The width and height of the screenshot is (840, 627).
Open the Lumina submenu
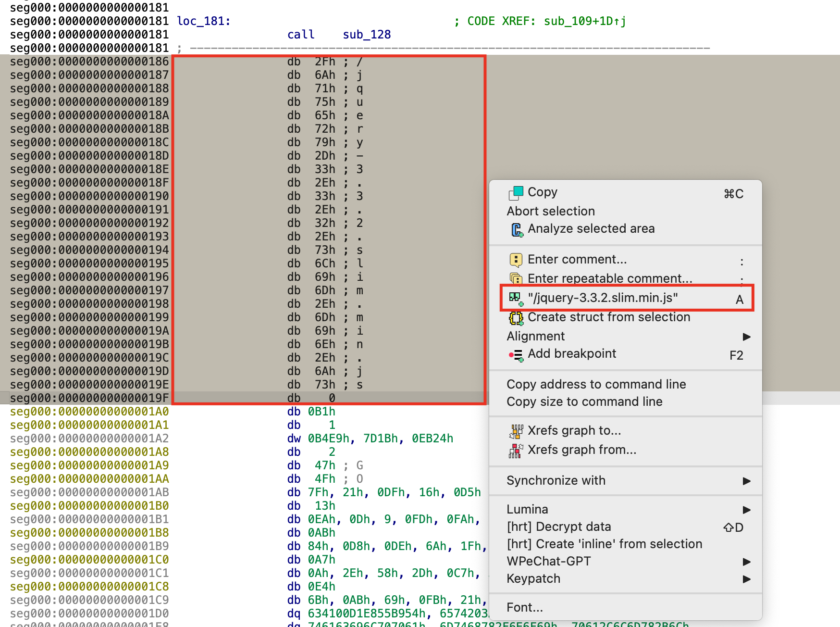coord(746,510)
